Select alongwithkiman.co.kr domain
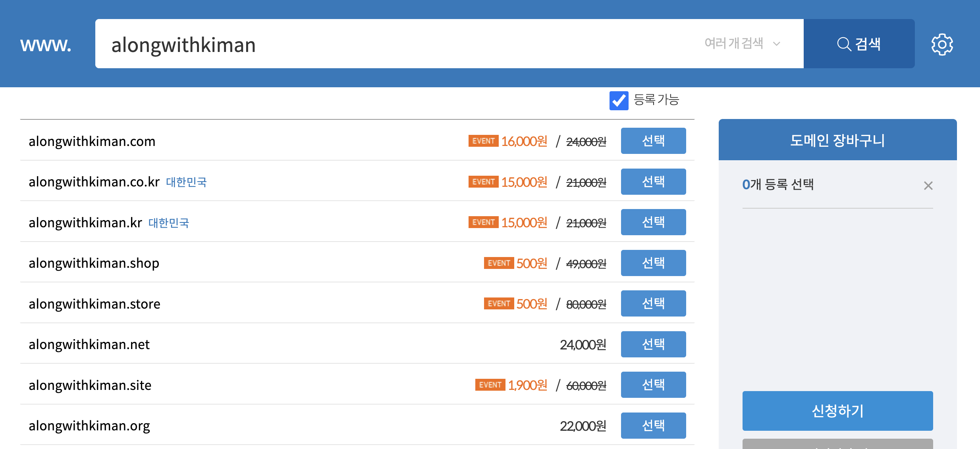The height and width of the screenshot is (449, 980). point(653,182)
